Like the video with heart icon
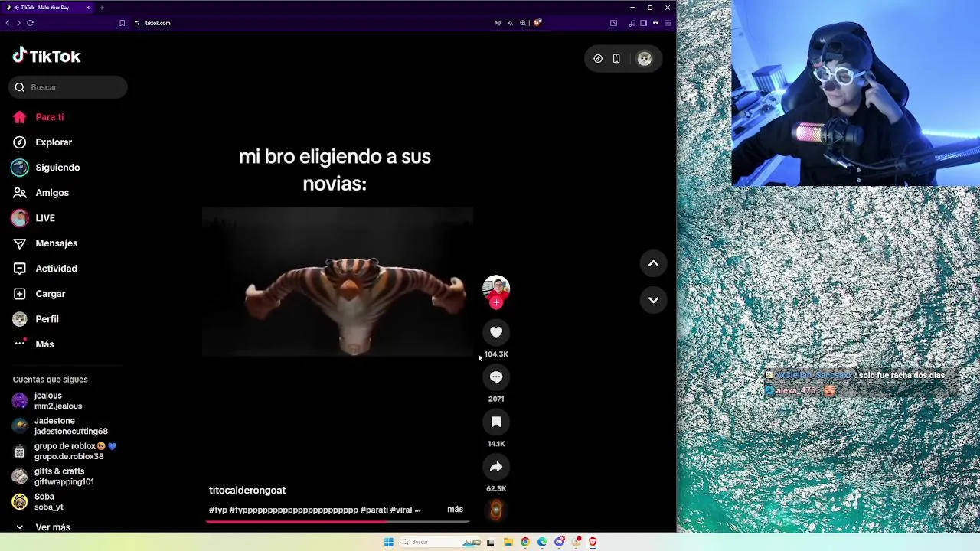 click(x=496, y=332)
